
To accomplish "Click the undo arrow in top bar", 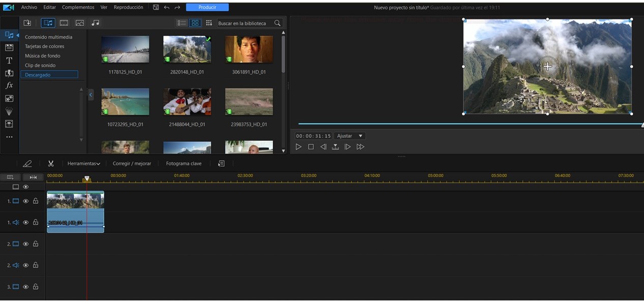I will pos(166,8).
